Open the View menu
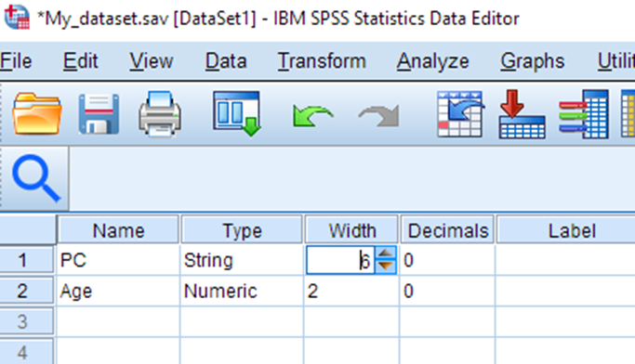635x364 pixels. [x=151, y=61]
